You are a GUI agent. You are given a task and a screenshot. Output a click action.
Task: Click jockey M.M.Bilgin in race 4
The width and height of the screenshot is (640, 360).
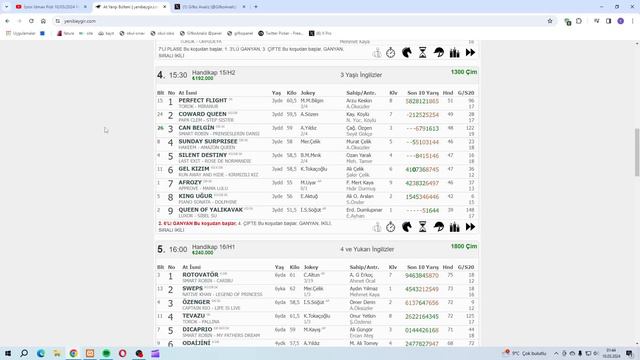(312, 101)
